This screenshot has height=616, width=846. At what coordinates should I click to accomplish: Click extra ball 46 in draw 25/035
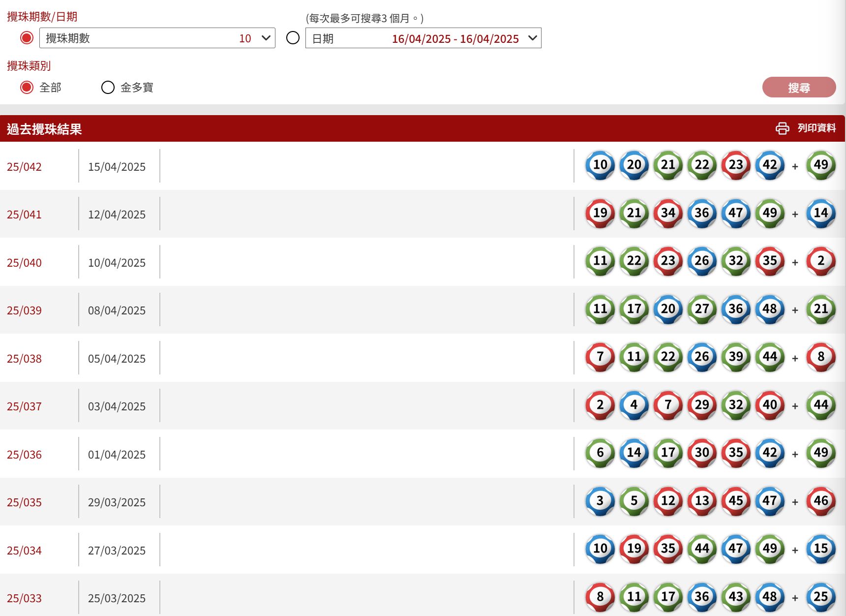pos(820,501)
